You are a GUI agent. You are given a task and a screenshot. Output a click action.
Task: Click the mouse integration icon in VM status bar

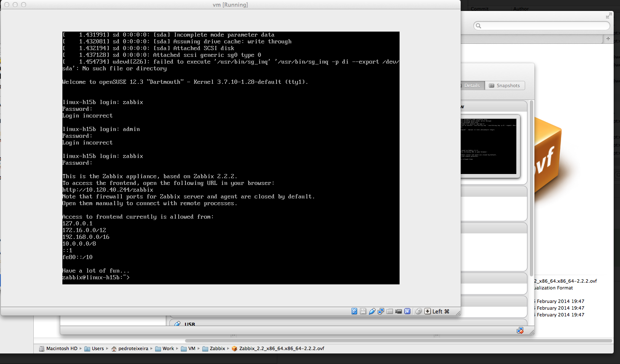[419, 311]
